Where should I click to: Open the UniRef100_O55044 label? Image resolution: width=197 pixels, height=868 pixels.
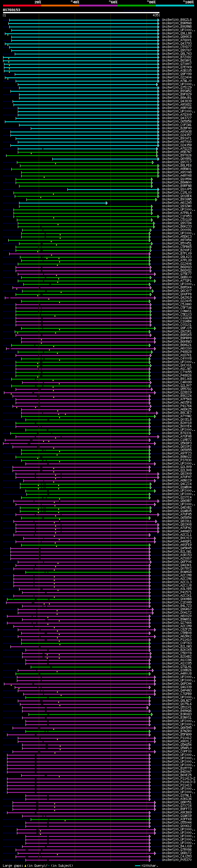coord(177,822)
